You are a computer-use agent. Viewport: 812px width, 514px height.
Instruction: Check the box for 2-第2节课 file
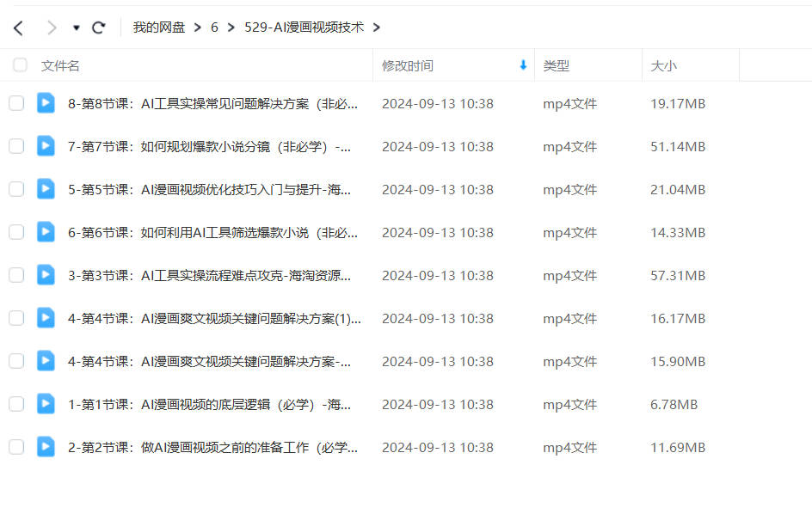click(16, 447)
